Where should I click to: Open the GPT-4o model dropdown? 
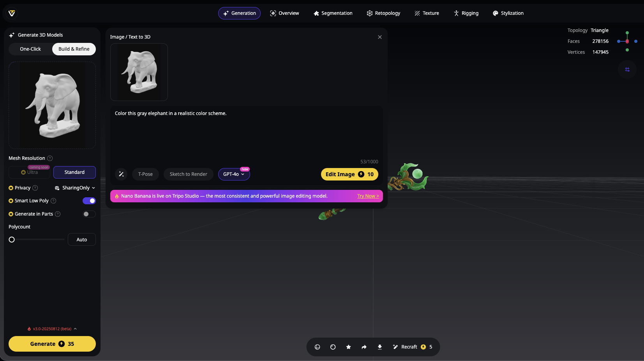[234, 174]
